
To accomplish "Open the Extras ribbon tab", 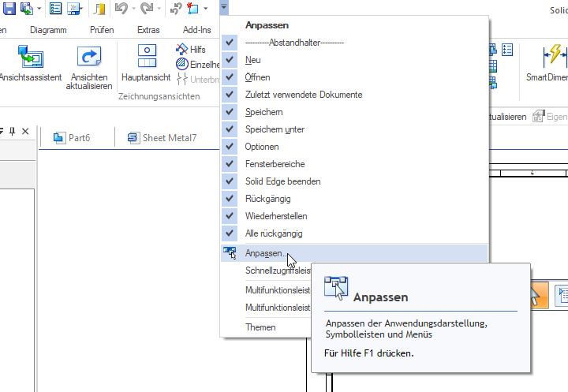I will point(148,30).
